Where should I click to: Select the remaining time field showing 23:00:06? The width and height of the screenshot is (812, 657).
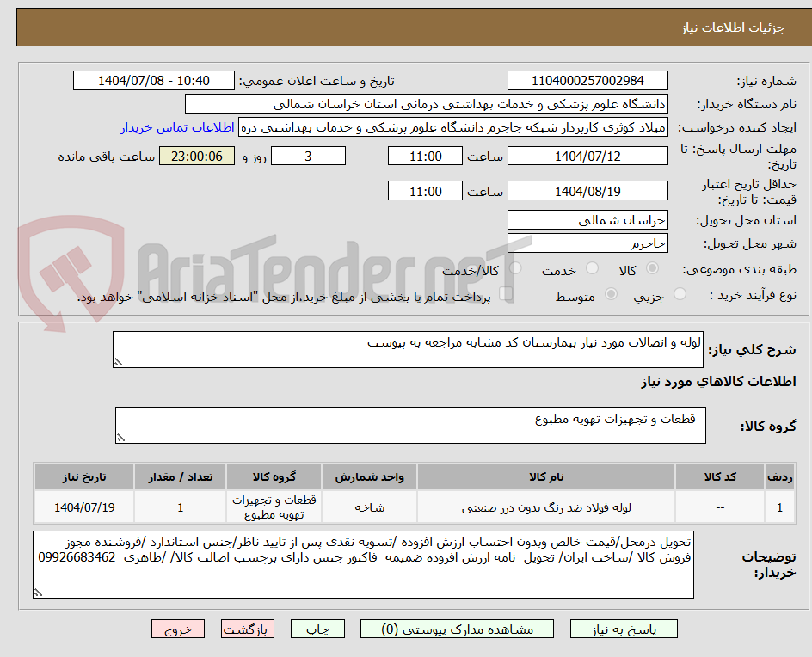click(195, 157)
